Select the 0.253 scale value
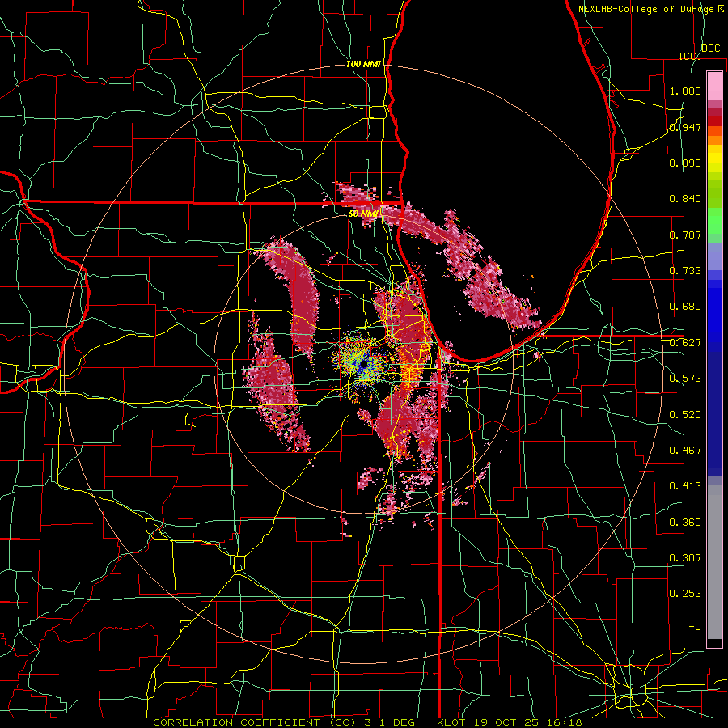Viewport: 728px width, 728px height. pyautogui.click(x=685, y=594)
